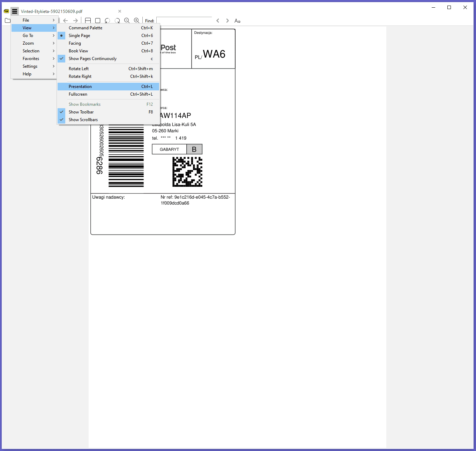This screenshot has width=476, height=451.
Task: Open the hamburger main menu button
Action: tap(15, 11)
